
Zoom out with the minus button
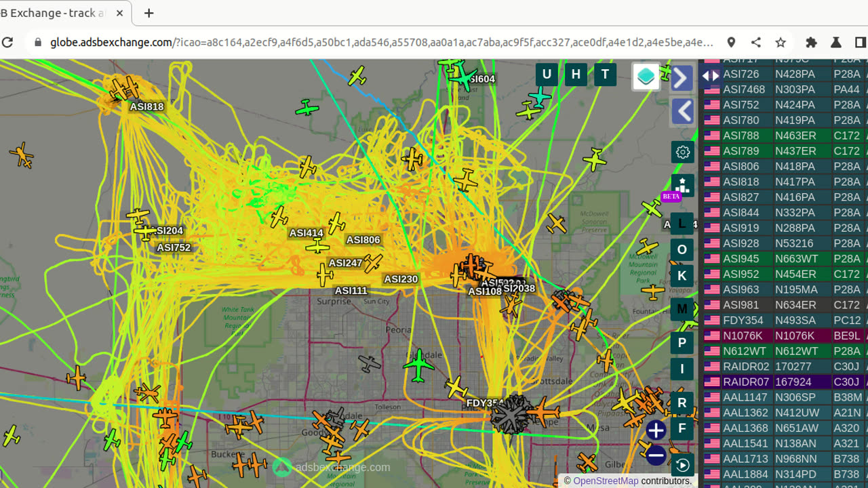click(656, 455)
